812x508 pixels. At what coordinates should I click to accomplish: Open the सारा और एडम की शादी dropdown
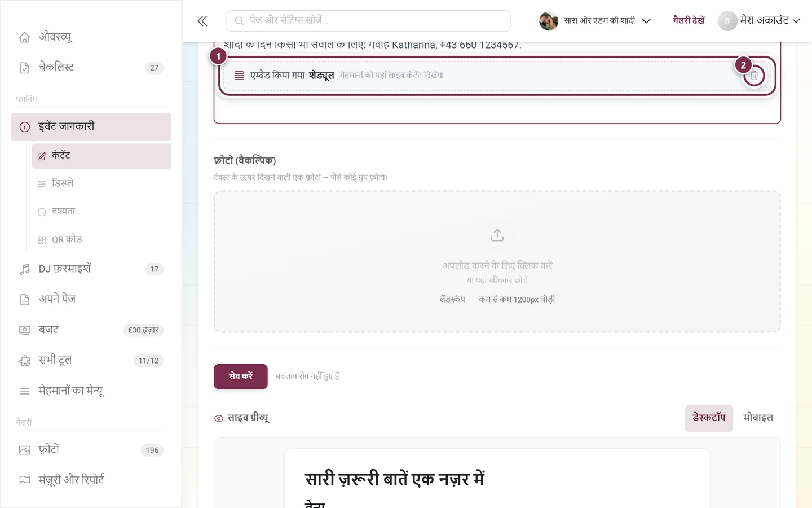(x=595, y=21)
